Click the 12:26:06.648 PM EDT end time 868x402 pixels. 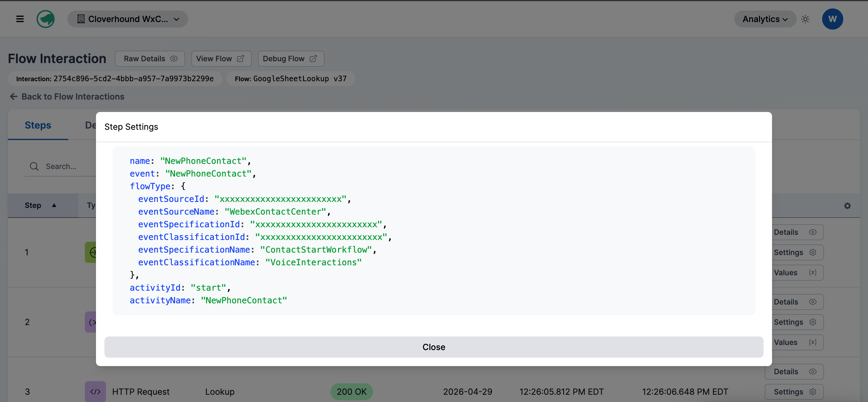(x=685, y=391)
